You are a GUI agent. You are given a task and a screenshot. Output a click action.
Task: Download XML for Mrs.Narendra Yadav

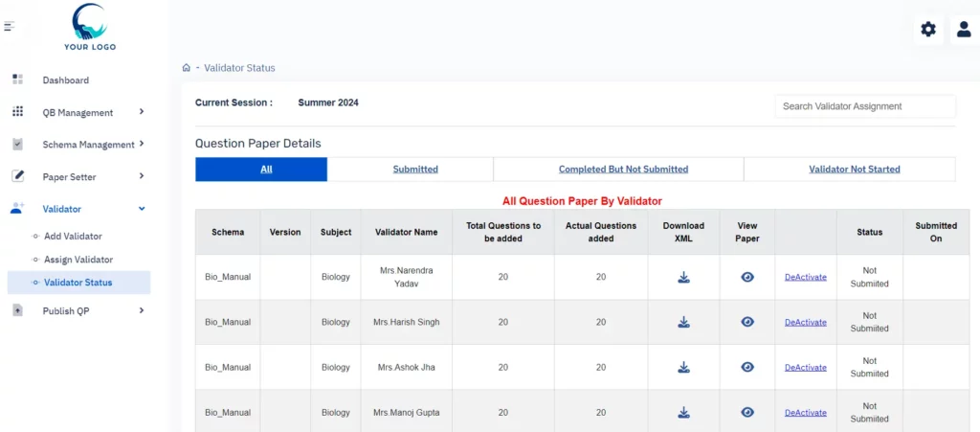[x=683, y=277]
